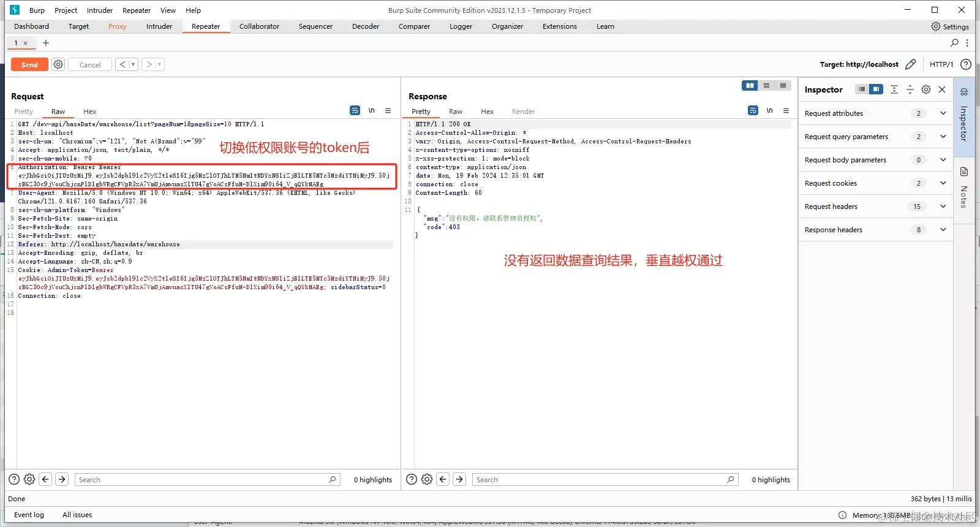The height and width of the screenshot is (527, 980).
Task: Open request search help icon
Action: (14, 479)
